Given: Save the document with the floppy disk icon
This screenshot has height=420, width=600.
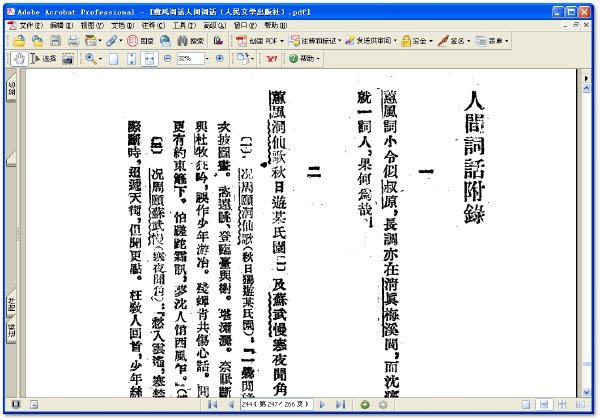Looking at the screenshot, I should pyautogui.click(x=55, y=41).
